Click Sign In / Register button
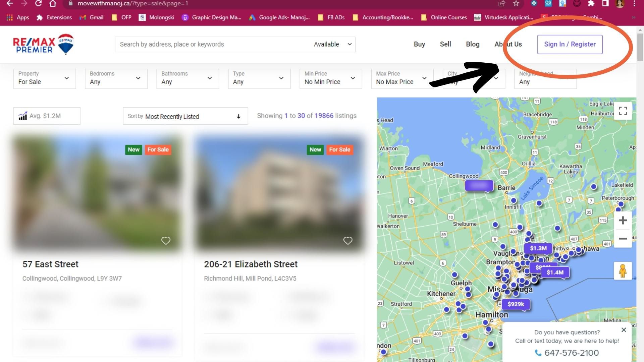Viewport: 644px width, 362px height. coord(570,44)
